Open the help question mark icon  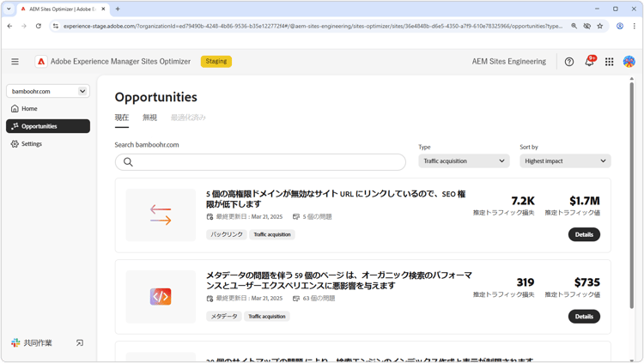(x=568, y=62)
